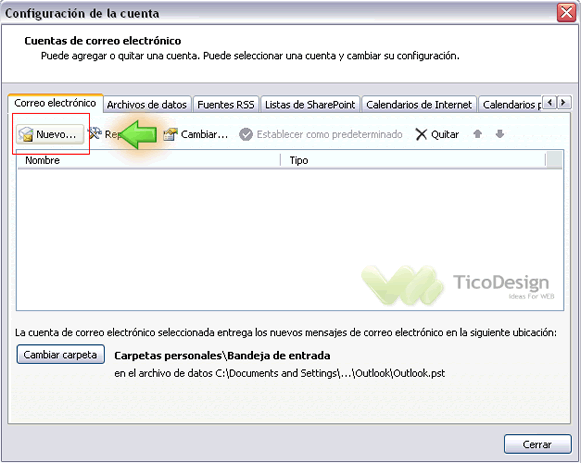Click the Cambiar carpeta button
Viewport: 581px width, 463px height.
click(x=60, y=354)
